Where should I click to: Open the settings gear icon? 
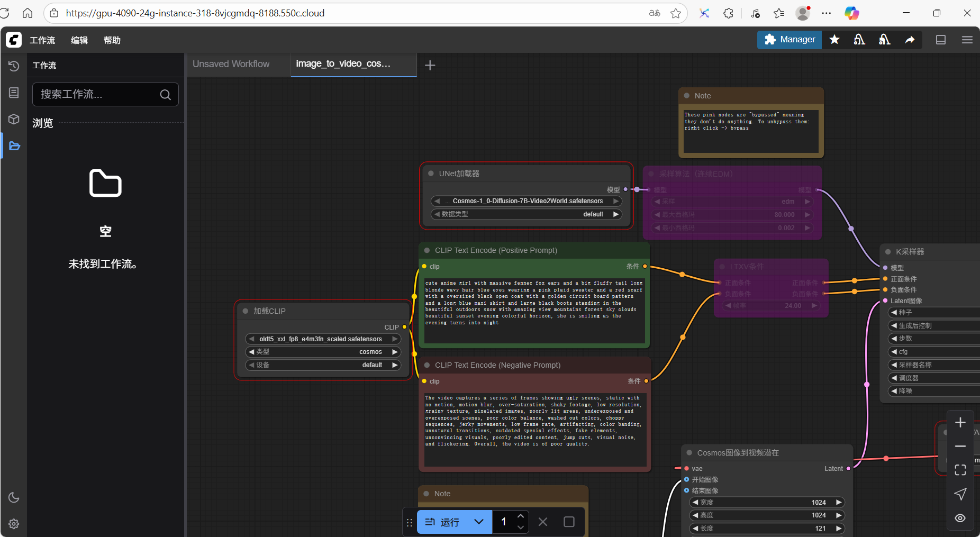pyautogui.click(x=14, y=524)
